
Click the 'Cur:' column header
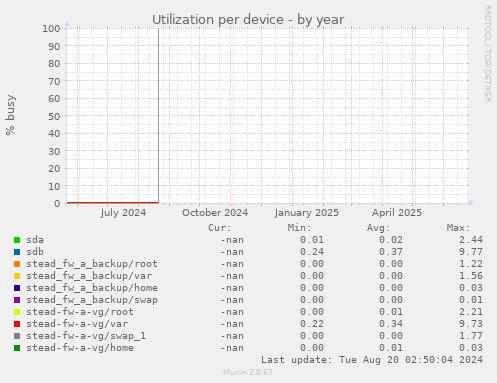pyautogui.click(x=220, y=228)
